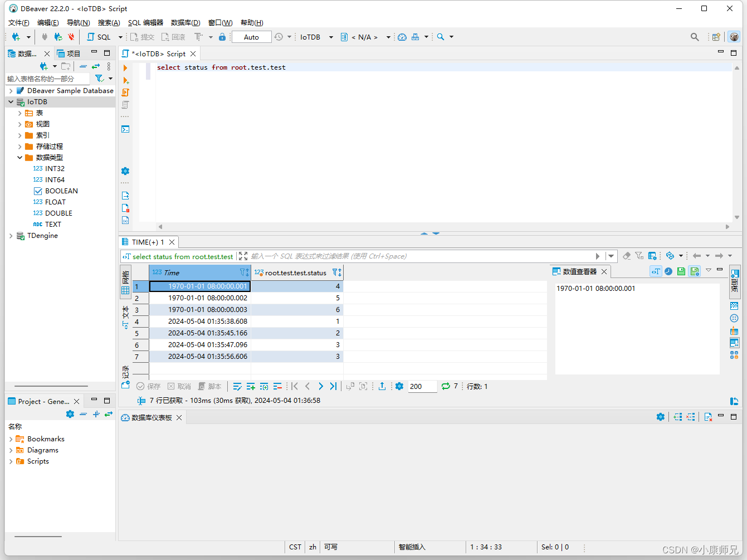
Task: Open result set gear settings beside 200
Action: pos(399,386)
